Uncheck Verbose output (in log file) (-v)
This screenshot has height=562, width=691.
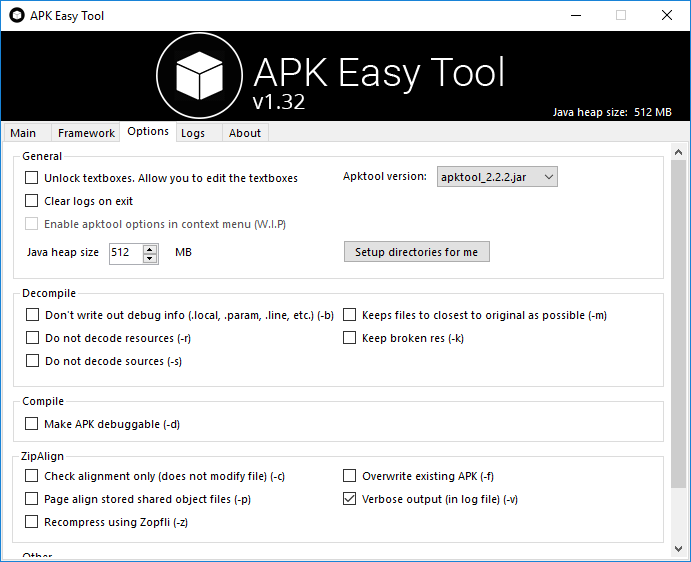(x=349, y=499)
